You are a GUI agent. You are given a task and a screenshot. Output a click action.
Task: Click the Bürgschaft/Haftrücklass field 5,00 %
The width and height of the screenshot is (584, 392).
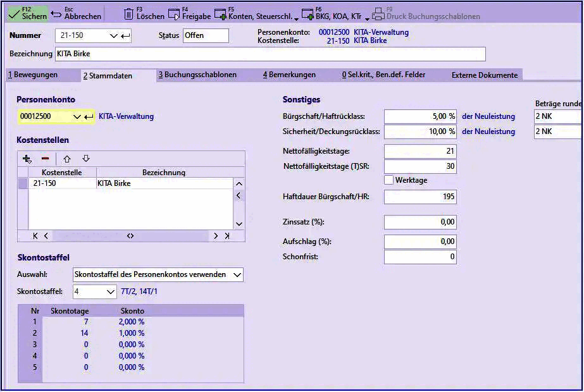pyautogui.click(x=420, y=116)
